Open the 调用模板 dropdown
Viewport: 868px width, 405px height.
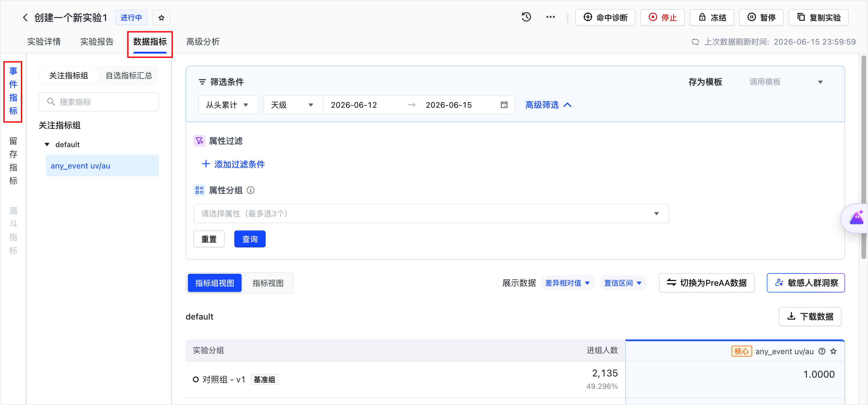pyautogui.click(x=786, y=82)
